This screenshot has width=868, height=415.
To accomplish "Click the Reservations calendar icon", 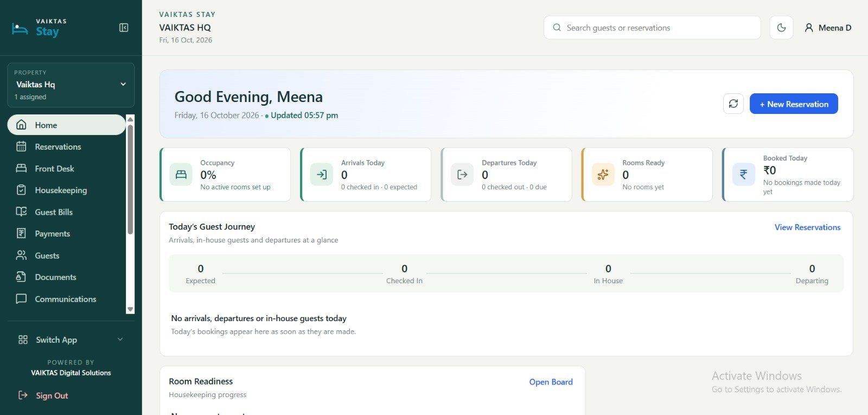I will 21,146.
